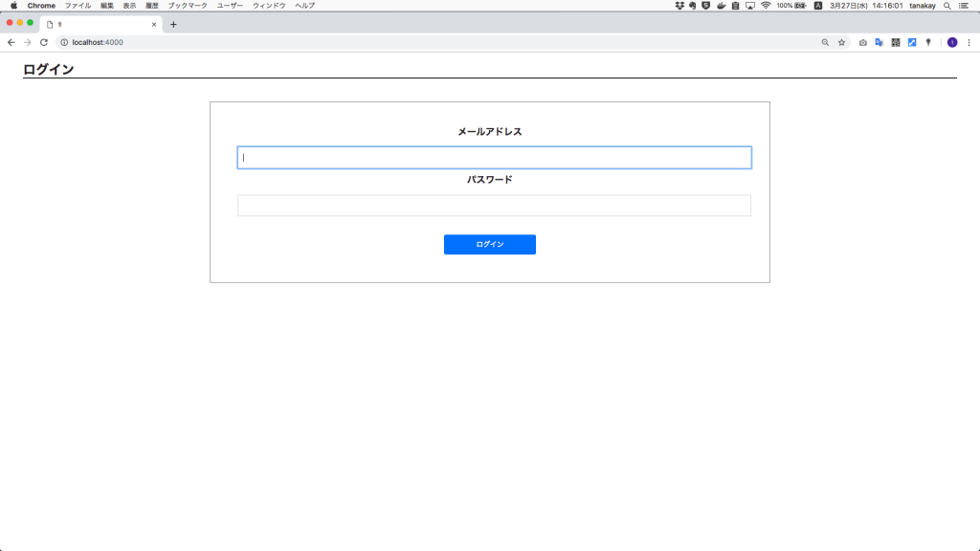
Task: Click the camera screenshot extension icon
Action: (863, 42)
